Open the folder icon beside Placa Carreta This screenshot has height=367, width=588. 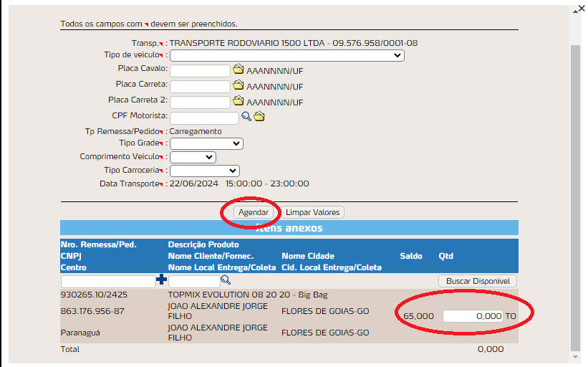(238, 85)
